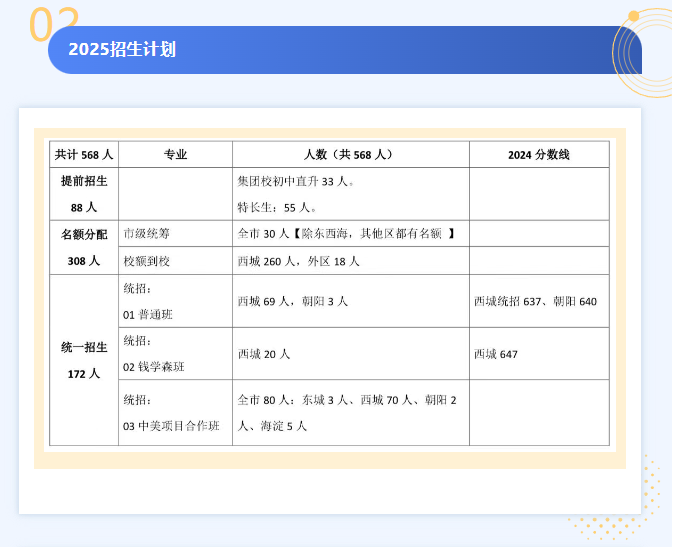Select the 提前招生 88 人 row label

point(84,194)
